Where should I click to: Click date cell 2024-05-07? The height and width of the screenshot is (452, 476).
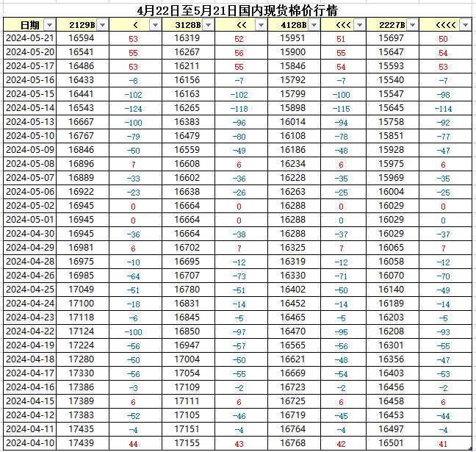(29, 178)
